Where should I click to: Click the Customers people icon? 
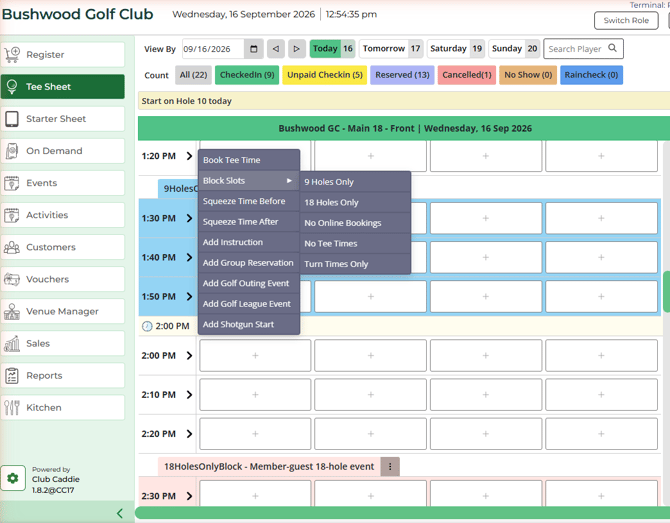tap(12, 247)
